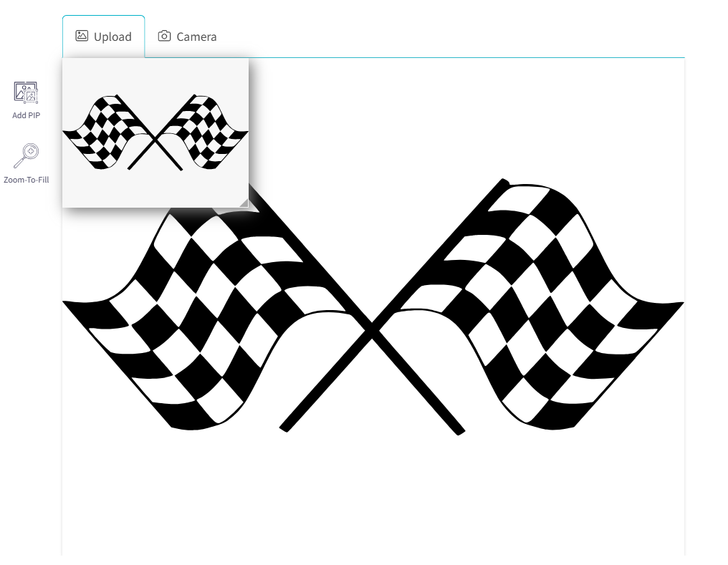Viewport: 728px width, 565px height.
Task: Switch to the Camera tab
Action: click(x=187, y=36)
